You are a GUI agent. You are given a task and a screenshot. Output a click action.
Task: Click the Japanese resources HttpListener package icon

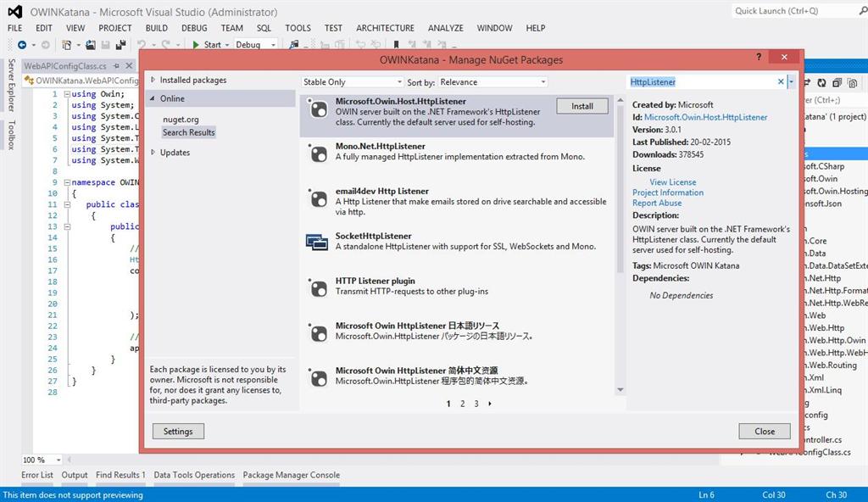pyautogui.click(x=319, y=333)
